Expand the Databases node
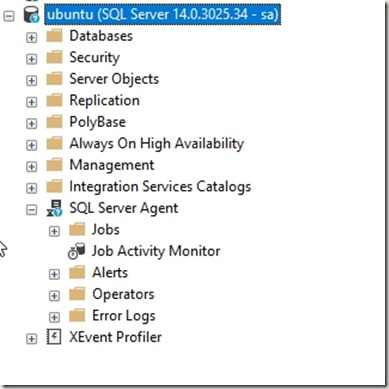 tap(31, 37)
